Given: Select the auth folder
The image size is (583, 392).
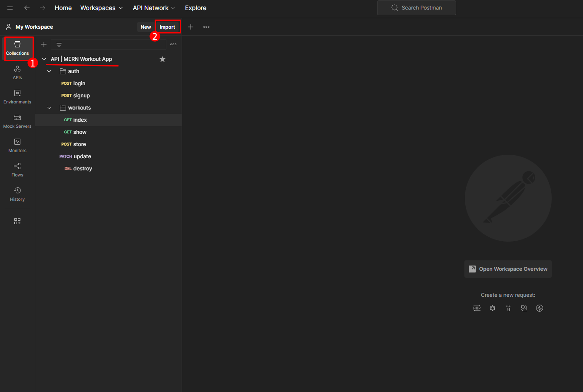Looking at the screenshot, I should [70, 71].
